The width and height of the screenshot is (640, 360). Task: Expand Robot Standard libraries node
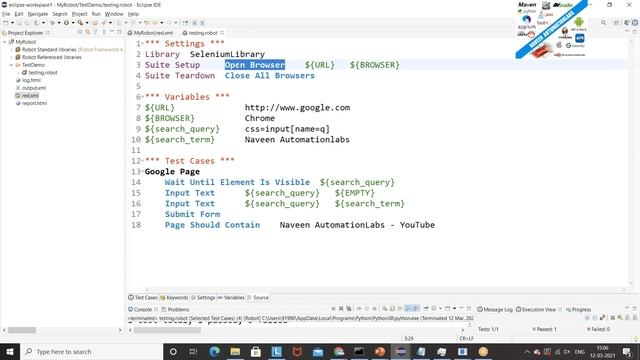pos(11,49)
